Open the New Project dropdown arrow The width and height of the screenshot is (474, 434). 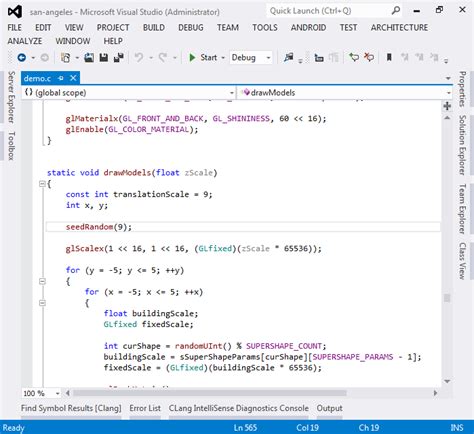point(77,58)
